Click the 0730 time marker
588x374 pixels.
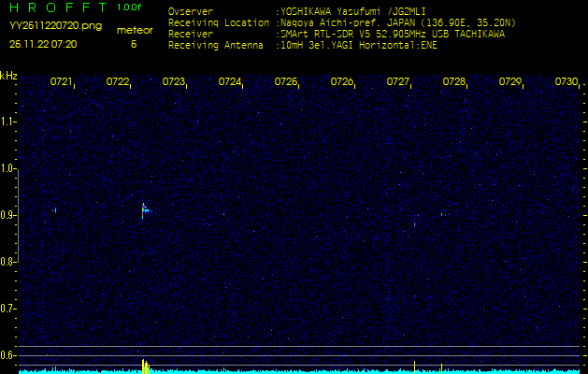566,82
